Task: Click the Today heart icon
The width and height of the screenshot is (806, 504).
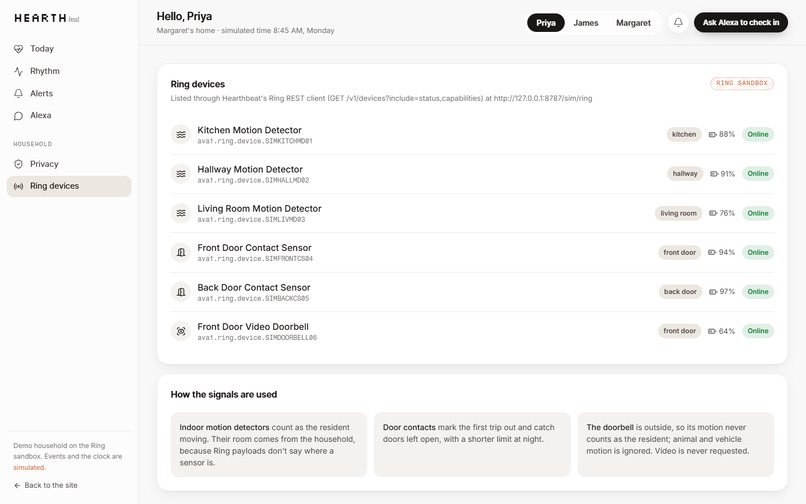Action: [19, 49]
